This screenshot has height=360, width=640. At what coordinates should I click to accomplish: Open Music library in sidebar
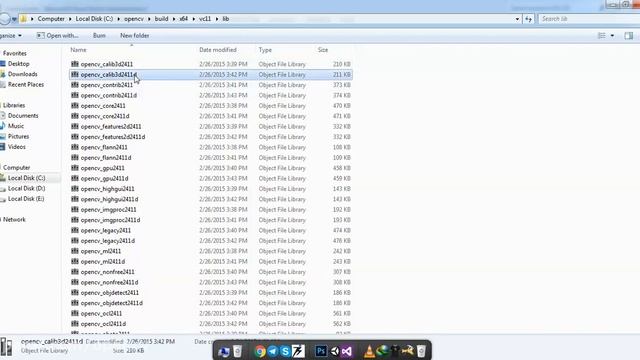tap(16, 126)
